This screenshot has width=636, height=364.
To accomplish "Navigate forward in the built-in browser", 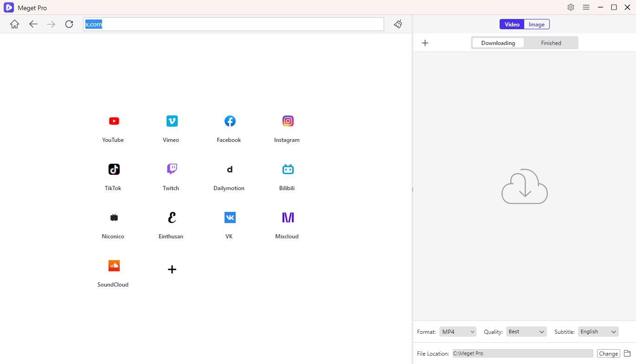I will point(51,24).
